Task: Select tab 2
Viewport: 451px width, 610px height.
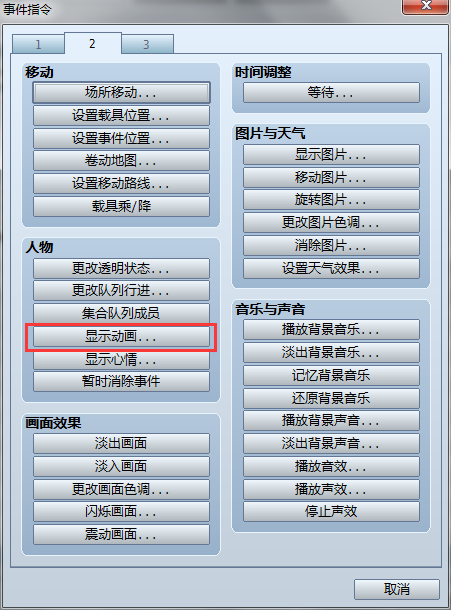Action: pyautogui.click(x=93, y=43)
